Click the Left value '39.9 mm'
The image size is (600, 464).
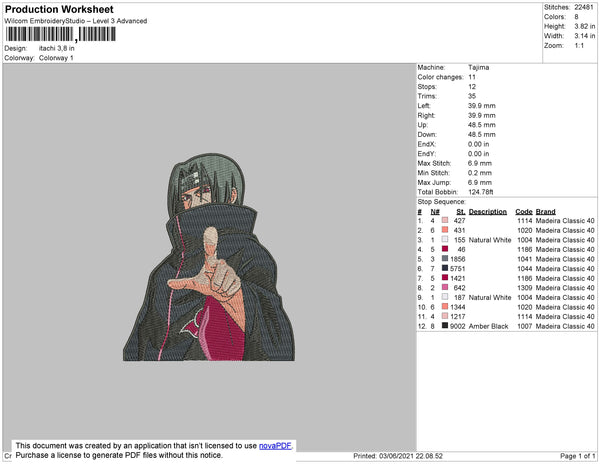pos(481,106)
